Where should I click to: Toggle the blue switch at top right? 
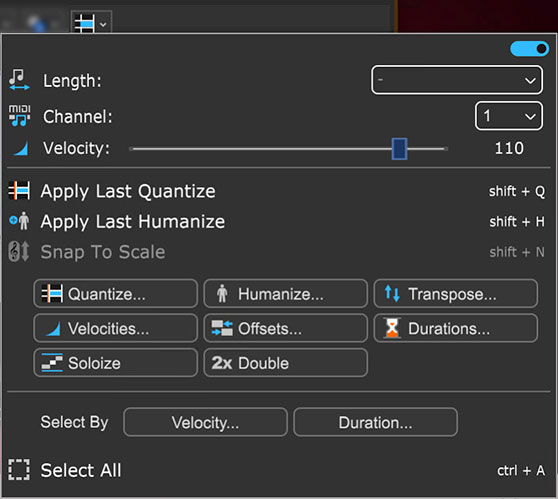(x=529, y=49)
